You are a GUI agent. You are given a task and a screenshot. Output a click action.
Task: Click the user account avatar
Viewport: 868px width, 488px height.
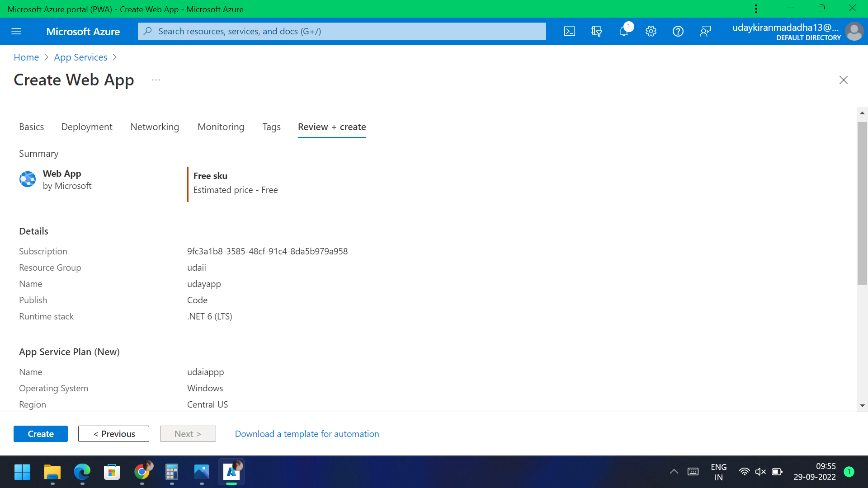pyautogui.click(x=854, y=31)
